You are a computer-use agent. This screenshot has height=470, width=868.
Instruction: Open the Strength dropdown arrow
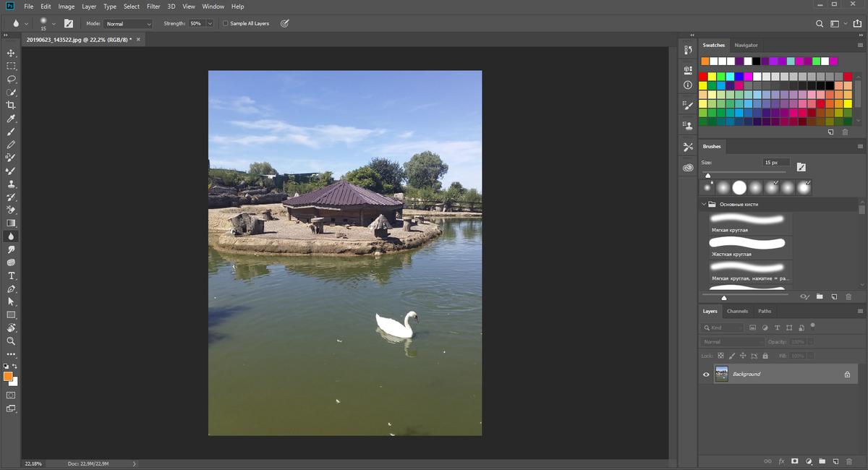(210, 23)
